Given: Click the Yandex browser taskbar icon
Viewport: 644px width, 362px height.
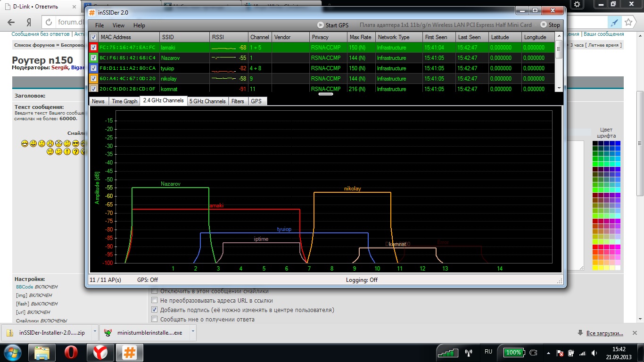Looking at the screenshot, I should point(100,353).
